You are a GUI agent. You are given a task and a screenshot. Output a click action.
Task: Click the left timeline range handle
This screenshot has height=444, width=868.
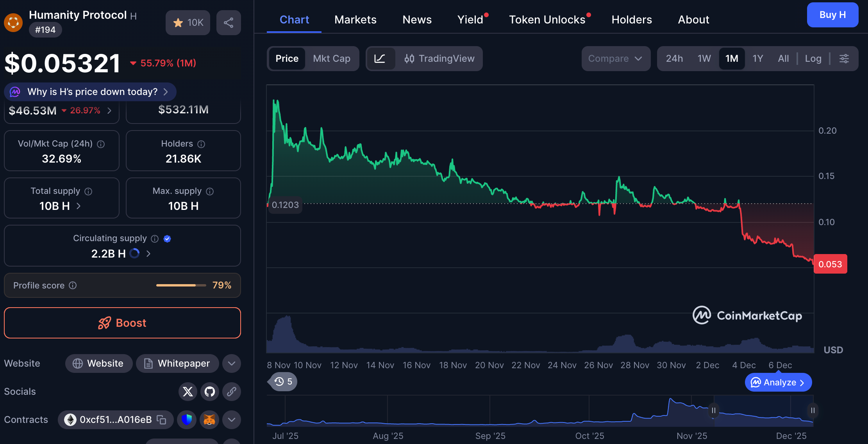(714, 410)
